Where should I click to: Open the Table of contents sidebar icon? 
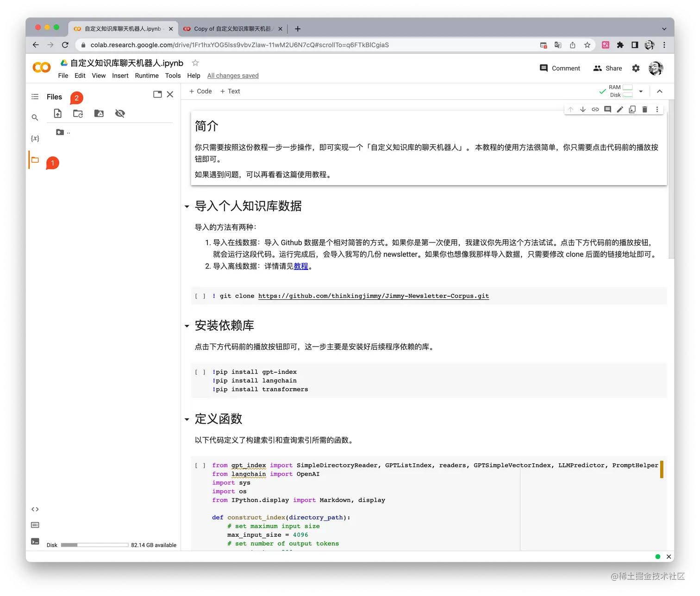tap(35, 97)
